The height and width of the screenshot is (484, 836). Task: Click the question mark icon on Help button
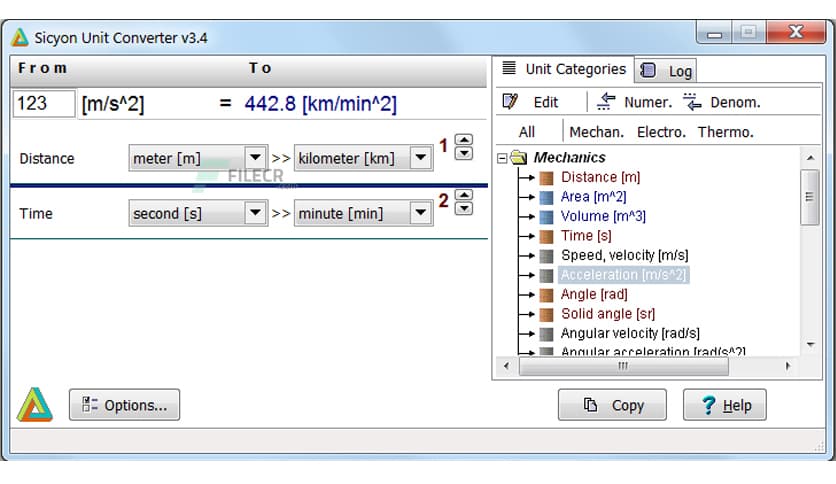click(709, 405)
